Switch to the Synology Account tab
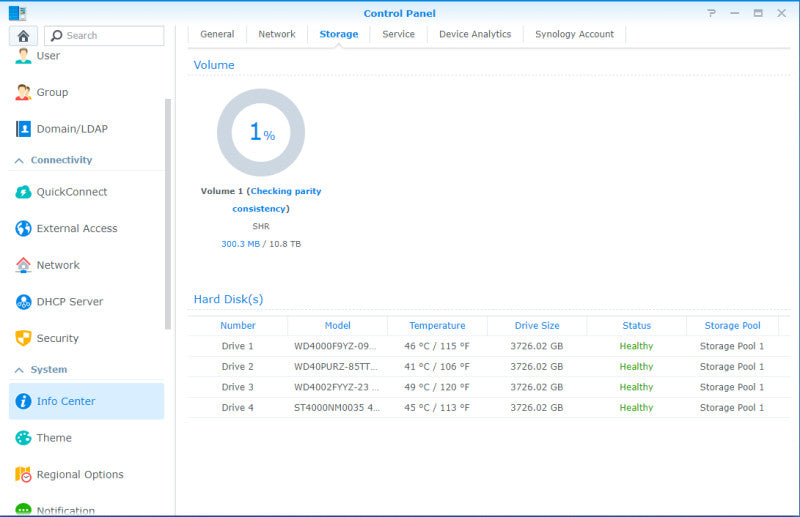This screenshot has width=800, height=517. click(574, 34)
